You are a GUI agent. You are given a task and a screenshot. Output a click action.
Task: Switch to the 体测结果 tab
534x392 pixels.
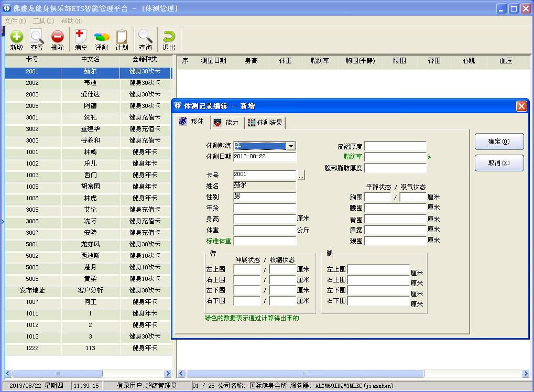click(x=265, y=123)
